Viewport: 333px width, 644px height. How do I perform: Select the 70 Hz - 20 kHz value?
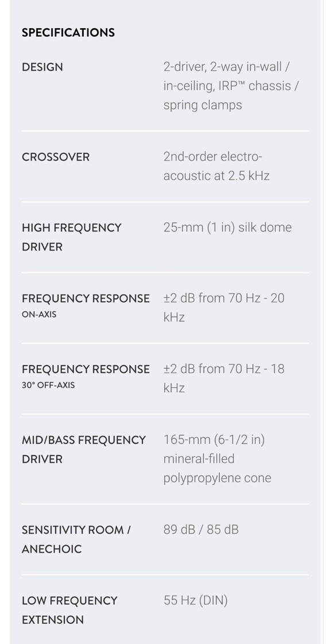pos(224,307)
